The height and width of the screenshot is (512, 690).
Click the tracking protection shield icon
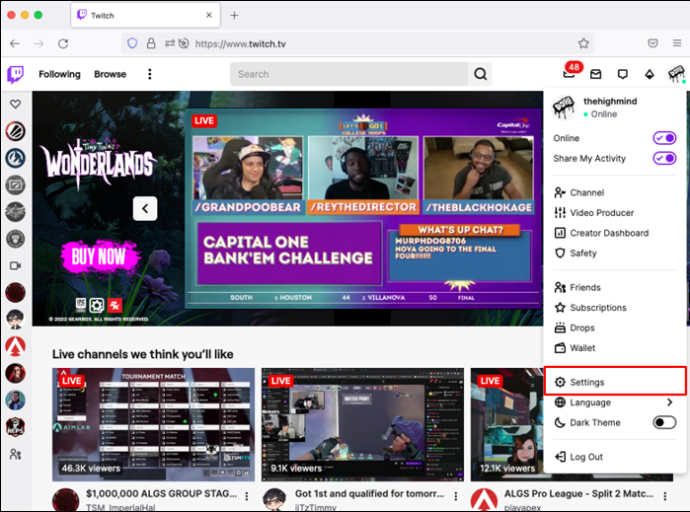coord(132,44)
